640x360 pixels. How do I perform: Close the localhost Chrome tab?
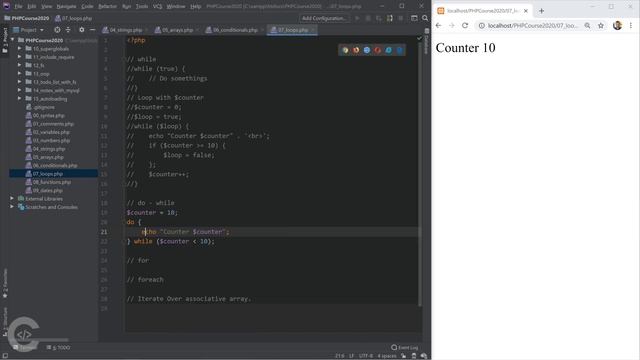pyautogui.click(x=526, y=11)
